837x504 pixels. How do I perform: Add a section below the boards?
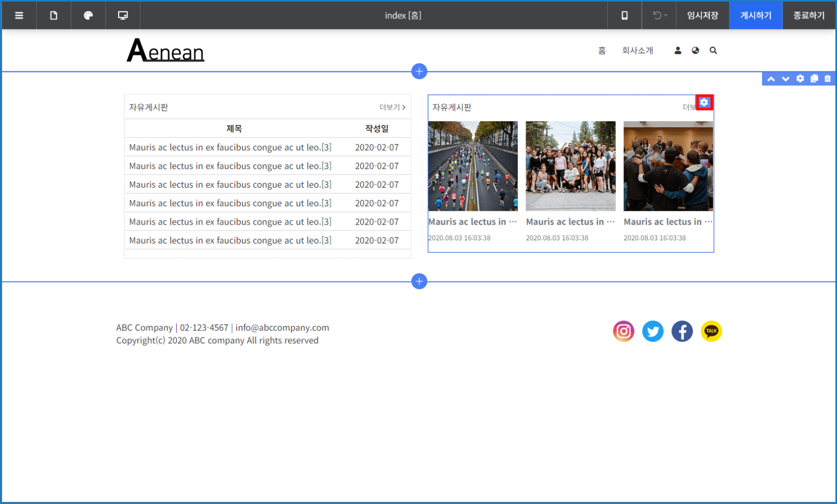coord(419,282)
